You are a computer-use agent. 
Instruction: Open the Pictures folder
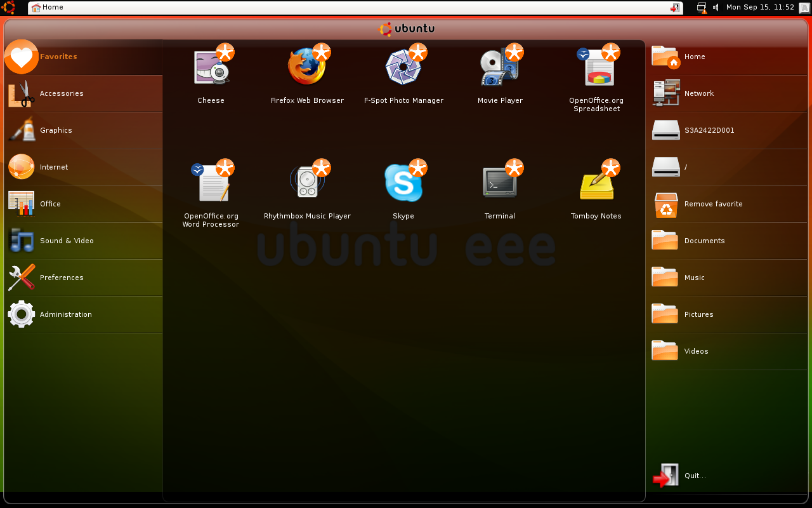[728, 315]
